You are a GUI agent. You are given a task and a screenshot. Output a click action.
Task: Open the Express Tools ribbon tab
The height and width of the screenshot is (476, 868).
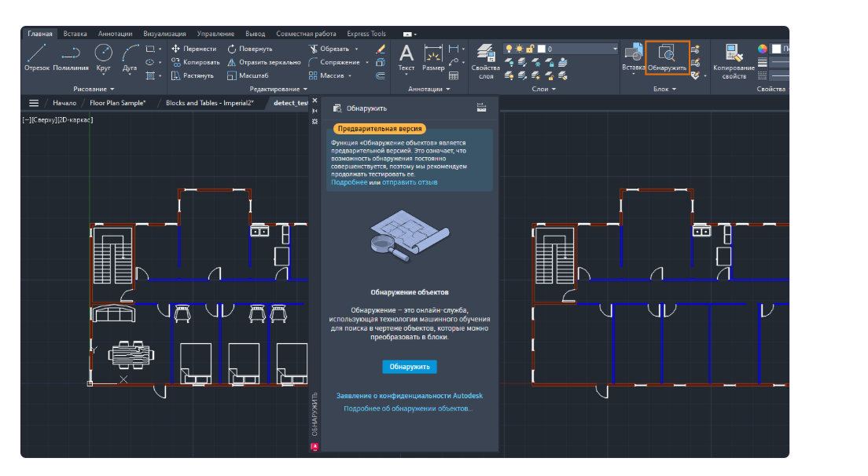tap(366, 34)
